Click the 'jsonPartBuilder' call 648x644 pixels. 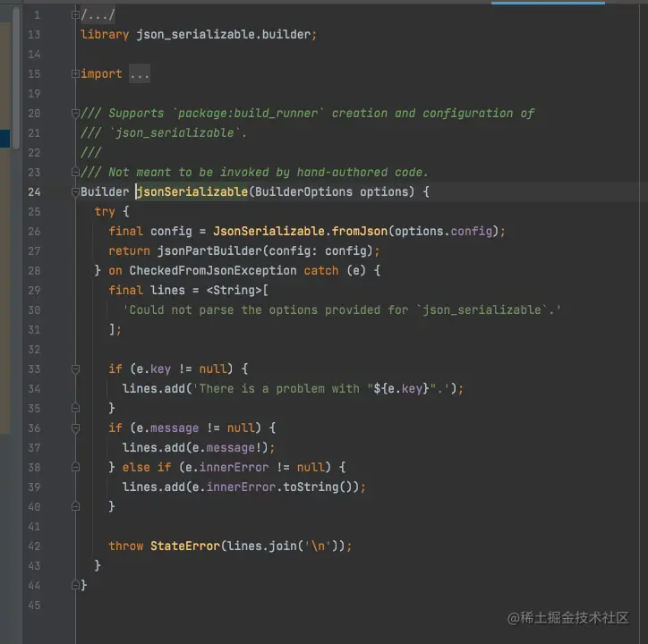[209, 250]
